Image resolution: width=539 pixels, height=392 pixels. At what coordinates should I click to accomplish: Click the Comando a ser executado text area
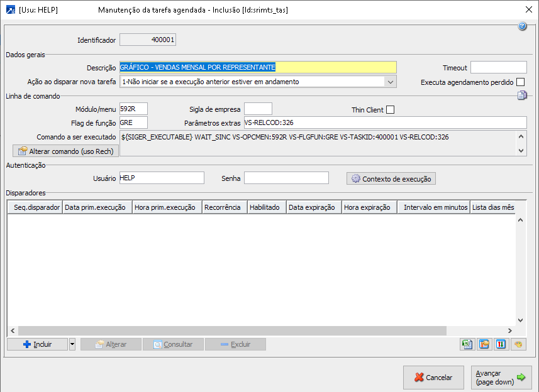coord(318,143)
